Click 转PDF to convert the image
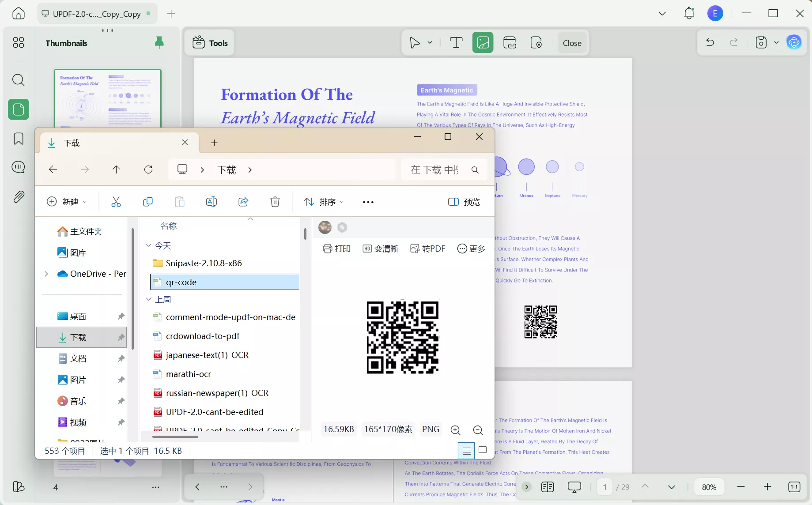The height and width of the screenshot is (505, 812). [427, 249]
